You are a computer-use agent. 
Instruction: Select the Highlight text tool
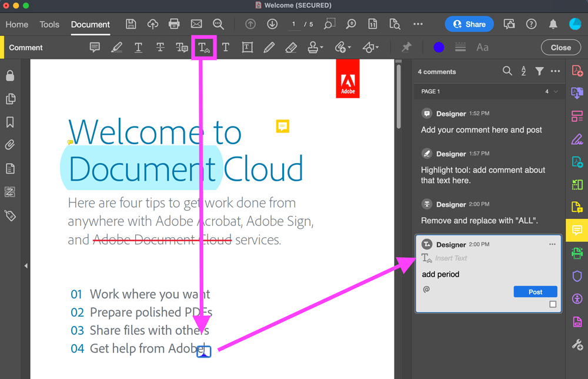coord(116,48)
